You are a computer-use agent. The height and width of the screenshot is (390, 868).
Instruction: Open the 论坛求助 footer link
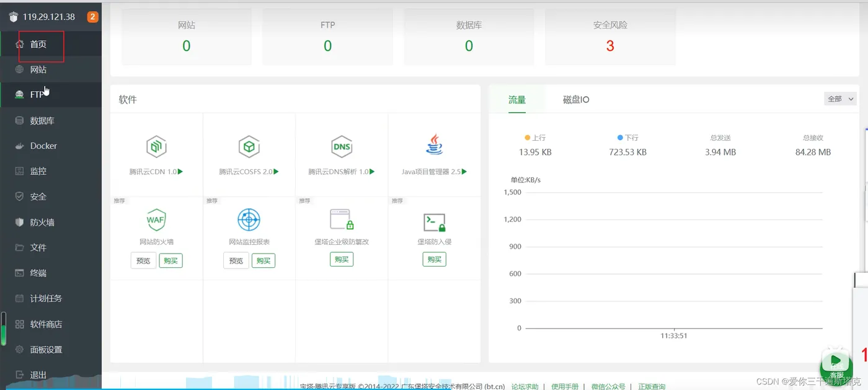coord(525,386)
